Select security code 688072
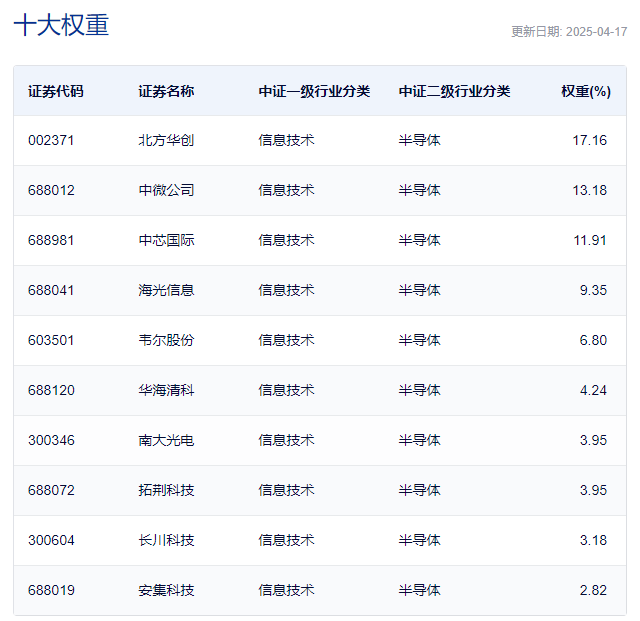Image resolution: width=640 pixels, height=621 pixels. coord(51,490)
